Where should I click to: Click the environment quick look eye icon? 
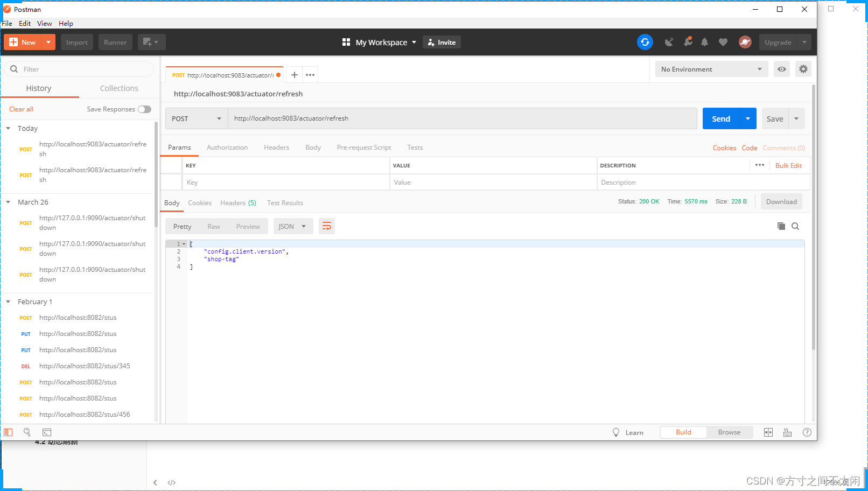coord(782,69)
